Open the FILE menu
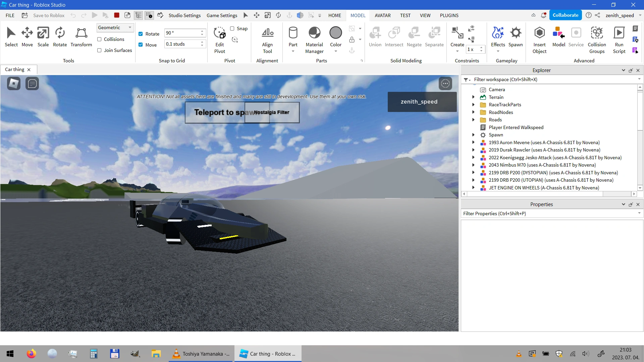This screenshot has height=362, width=644. 10,15
